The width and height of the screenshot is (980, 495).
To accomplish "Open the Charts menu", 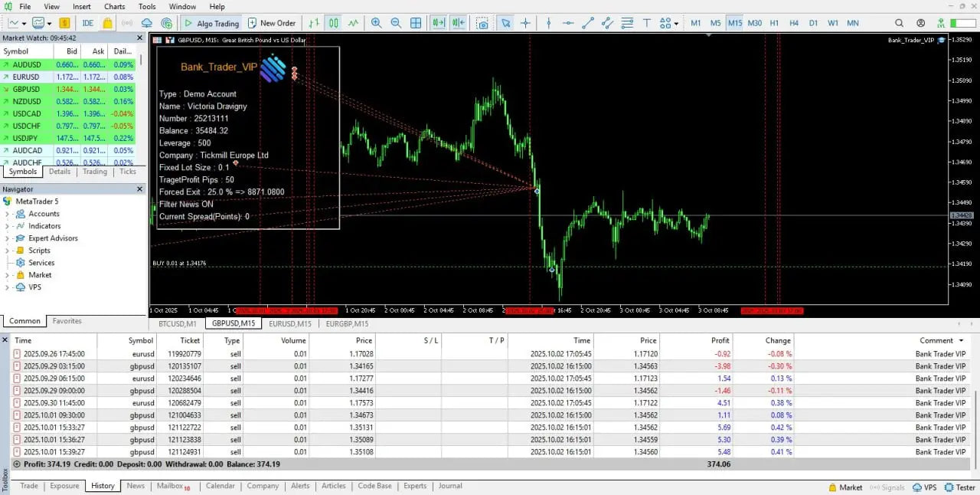I will click(x=115, y=6).
